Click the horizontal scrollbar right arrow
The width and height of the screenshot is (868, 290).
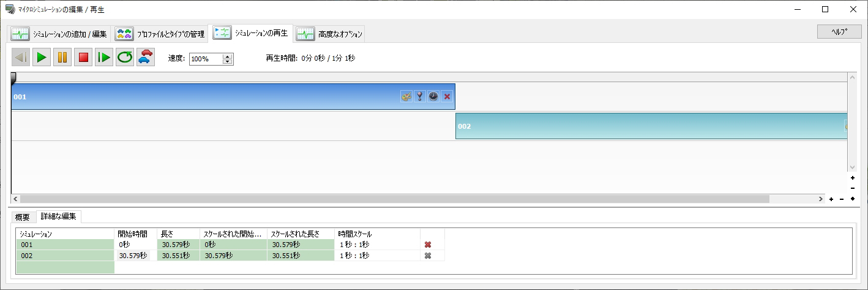click(821, 199)
